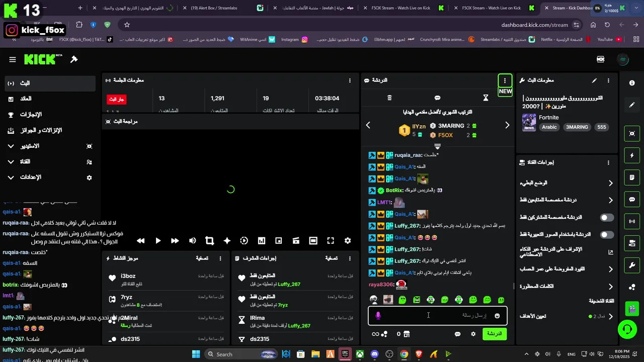
Task: Open the Instagram bookmark in the bookmarks bar
Action: 294,39
